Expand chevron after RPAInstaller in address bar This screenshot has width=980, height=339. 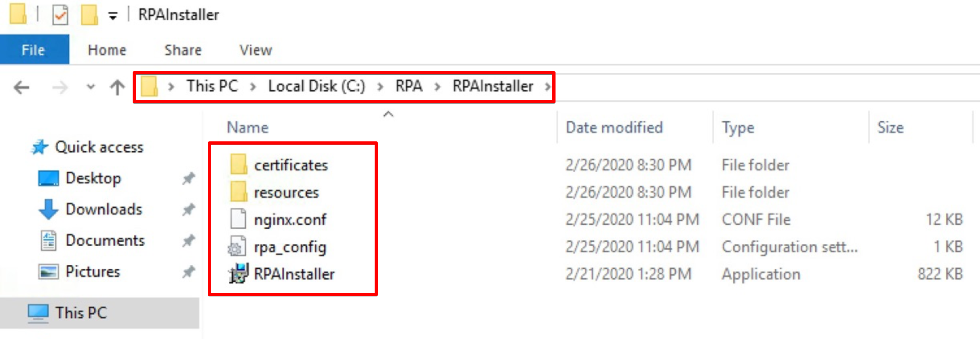[x=547, y=86]
